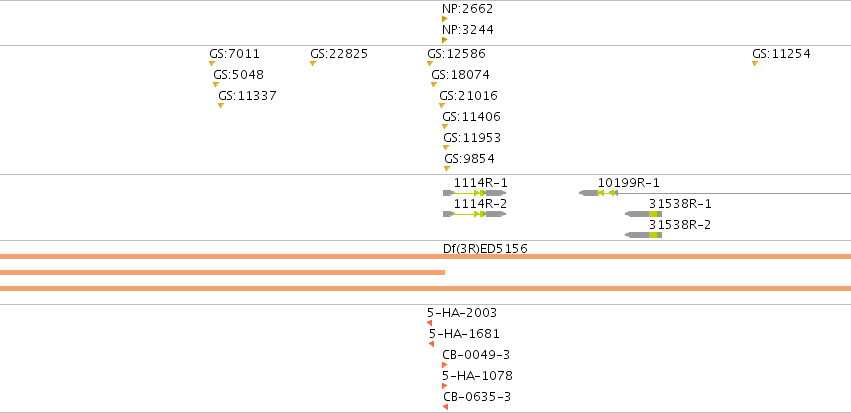The image size is (851, 413).
Task: Click the 5-HA-2003 label
Action: click(x=462, y=313)
